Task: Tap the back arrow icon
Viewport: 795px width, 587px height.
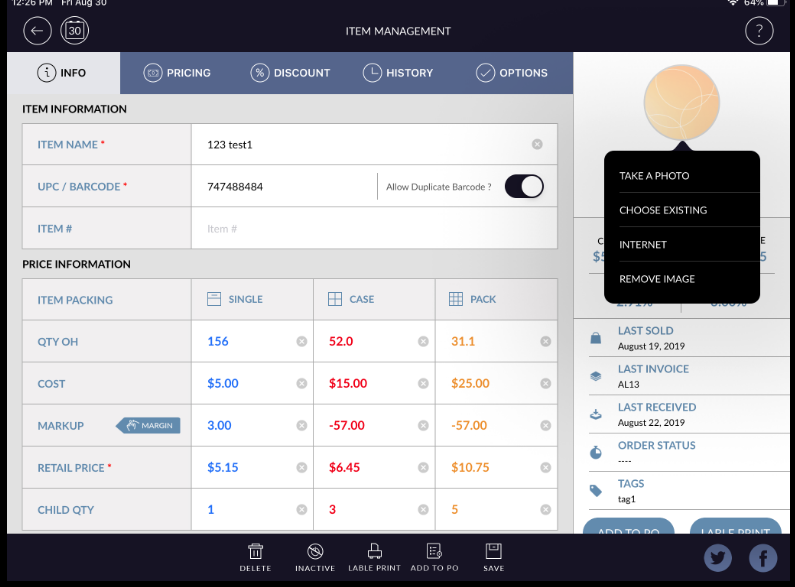Action: (x=37, y=31)
